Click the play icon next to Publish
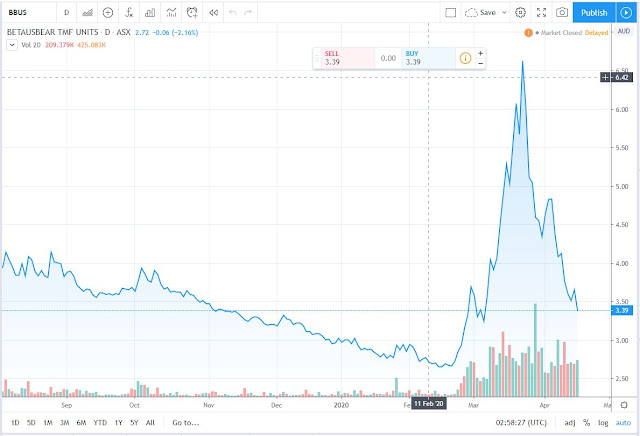640x436 pixels. [626, 13]
